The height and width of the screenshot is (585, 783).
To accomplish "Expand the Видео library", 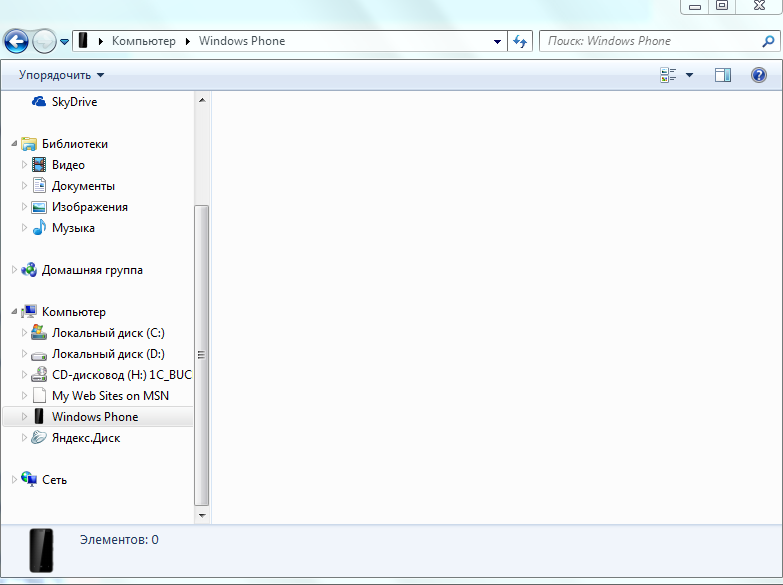I will [x=24, y=164].
